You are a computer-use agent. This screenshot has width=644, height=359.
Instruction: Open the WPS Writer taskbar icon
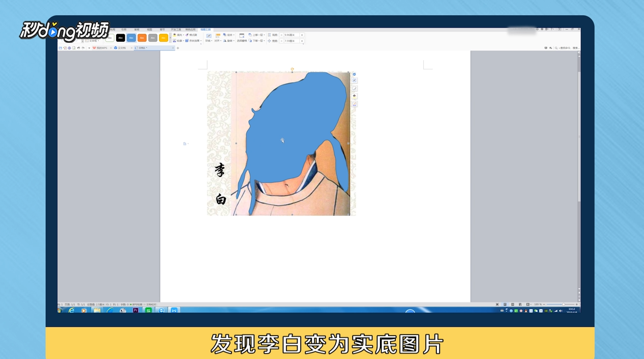click(x=174, y=310)
